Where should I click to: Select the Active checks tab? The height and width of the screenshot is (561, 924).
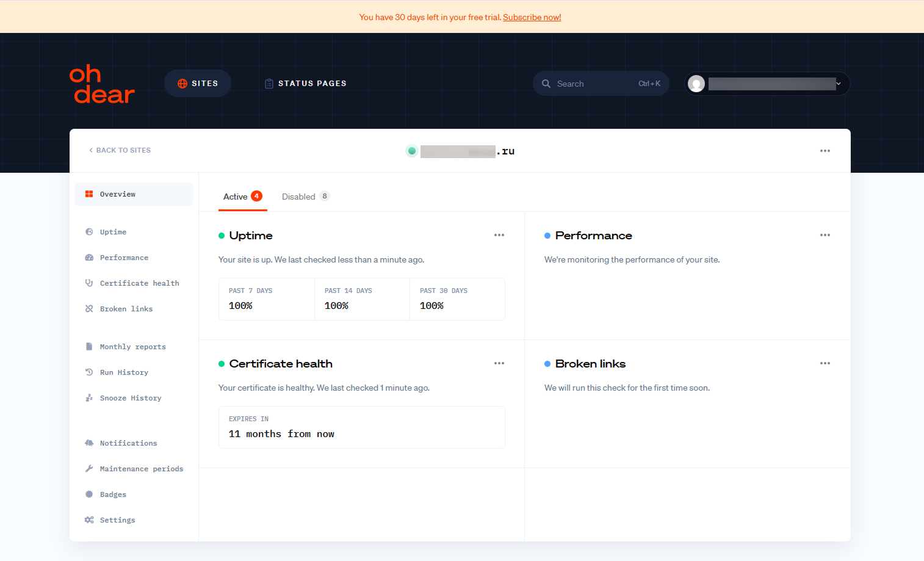click(x=243, y=197)
